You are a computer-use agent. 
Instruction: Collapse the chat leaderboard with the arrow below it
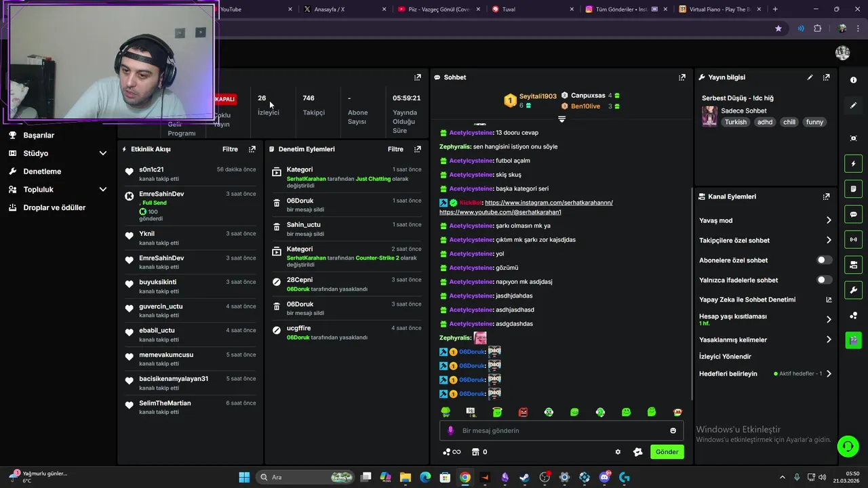(561, 119)
